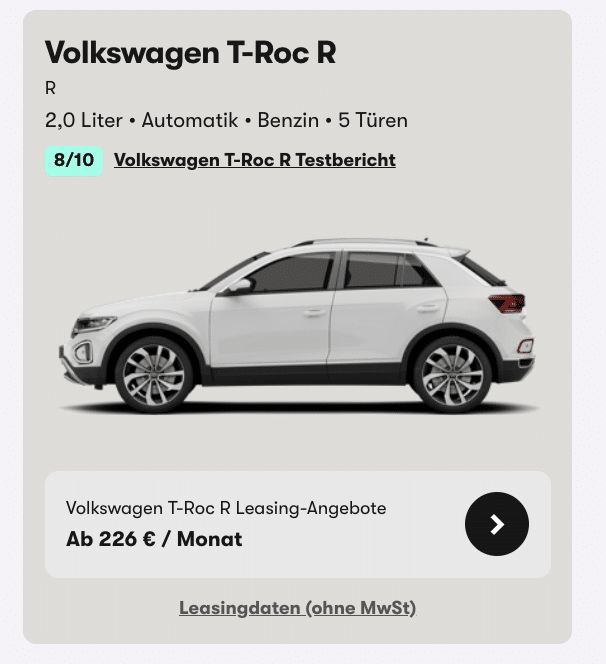606x664 pixels.
Task: Click the car's front headlight
Action: pos(94,324)
